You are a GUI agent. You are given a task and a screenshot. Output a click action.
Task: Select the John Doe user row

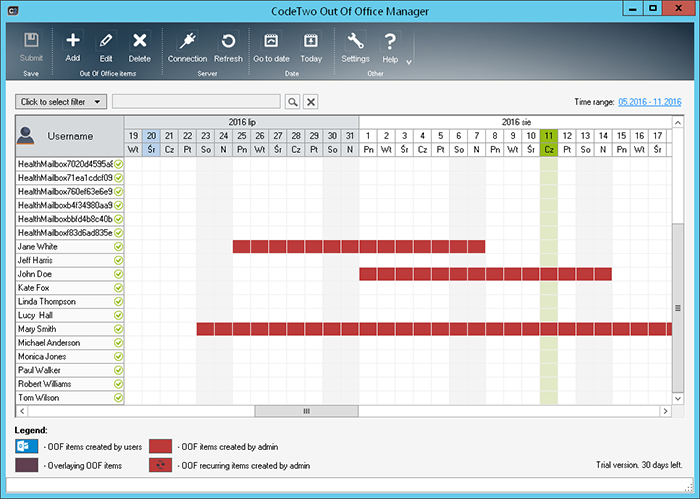(70, 274)
